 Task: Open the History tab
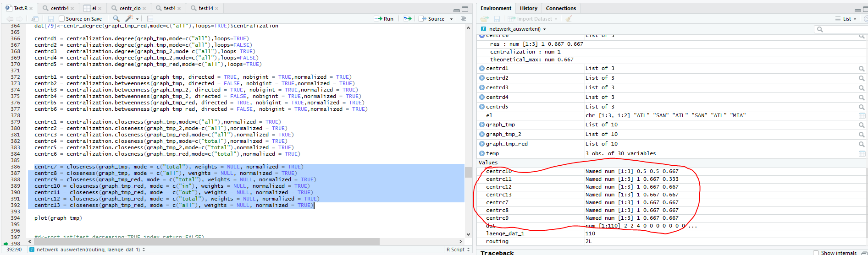click(x=528, y=8)
